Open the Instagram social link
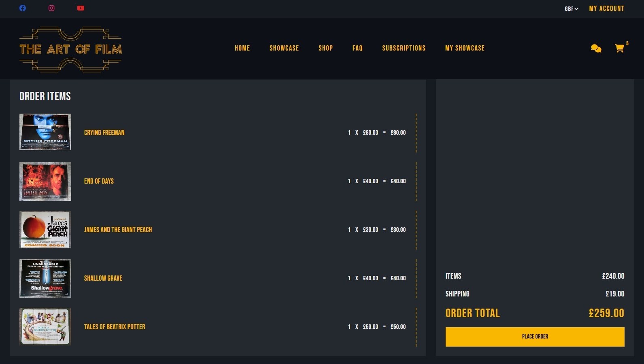Image resolution: width=644 pixels, height=364 pixels. (51, 8)
